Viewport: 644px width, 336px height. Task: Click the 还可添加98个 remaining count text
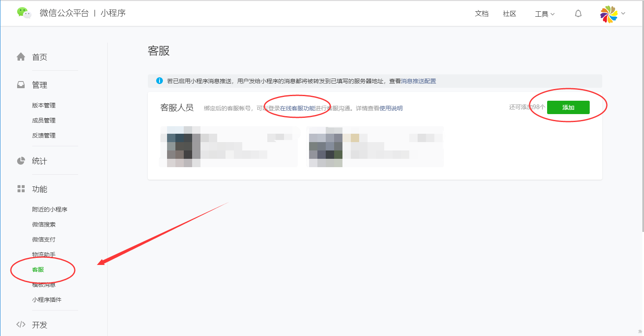click(527, 107)
